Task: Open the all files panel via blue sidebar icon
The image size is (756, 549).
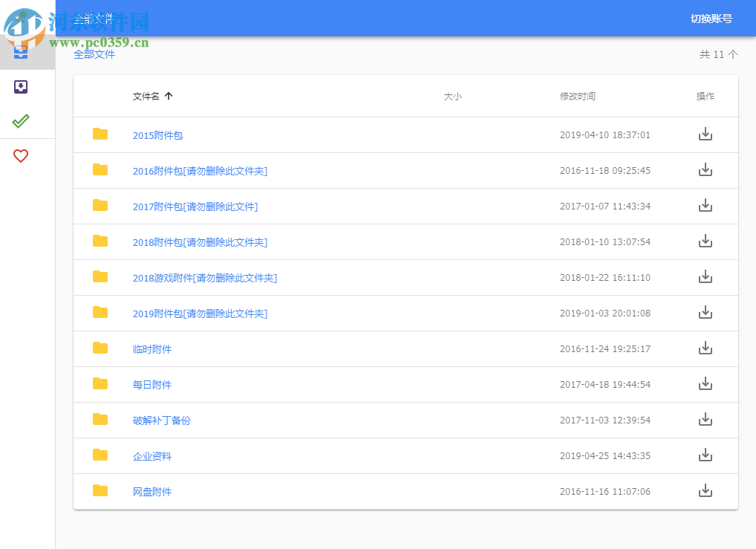Action: coord(20,51)
